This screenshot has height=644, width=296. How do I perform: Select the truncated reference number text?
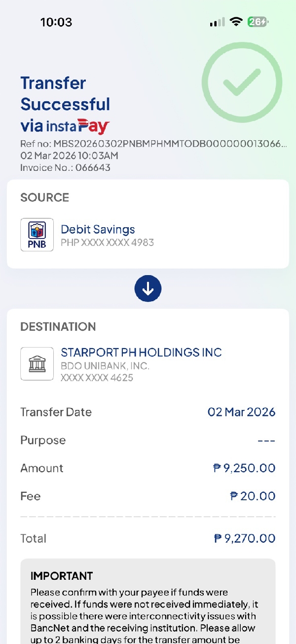point(153,144)
